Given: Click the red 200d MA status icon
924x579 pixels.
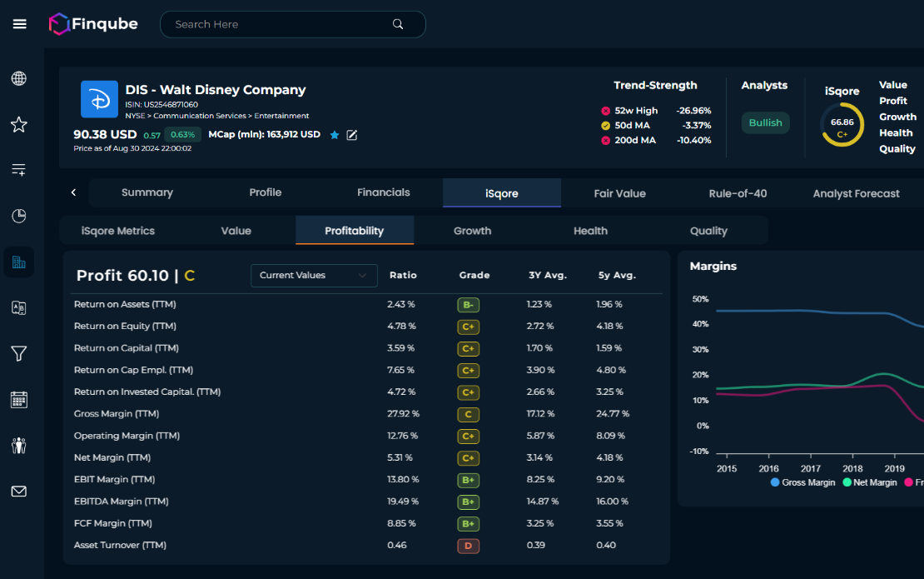Looking at the screenshot, I should click(x=605, y=140).
